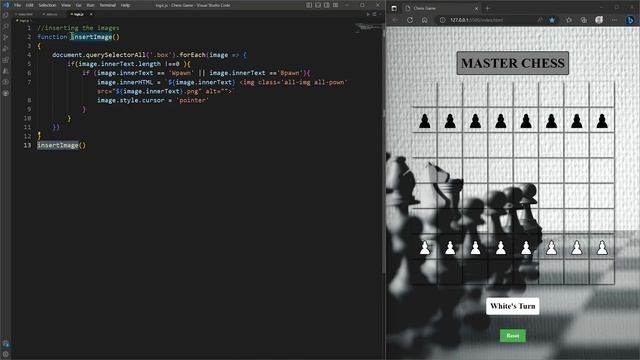Click the '//inserting the images' comment line

[x=78, y=28]
